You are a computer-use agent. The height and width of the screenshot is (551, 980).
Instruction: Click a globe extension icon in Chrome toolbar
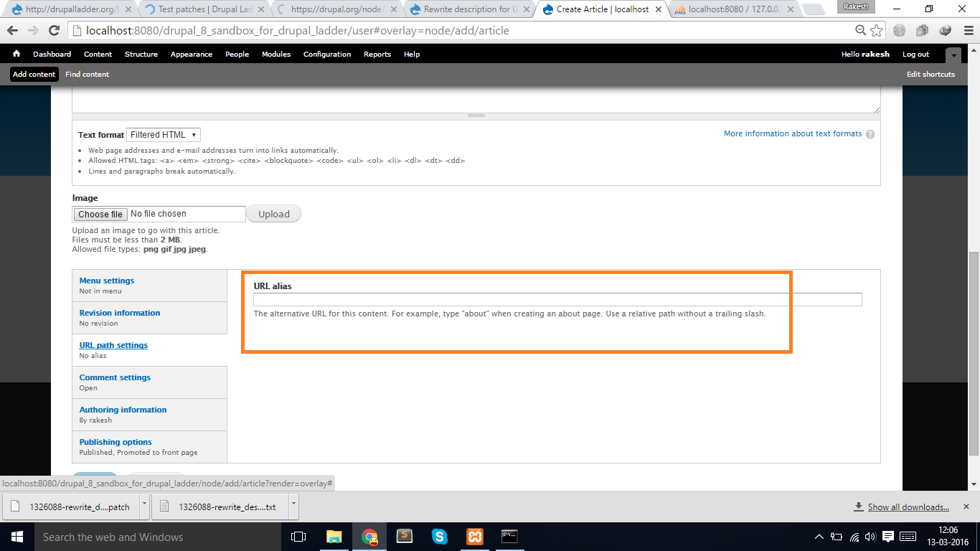click(x=899, y=32)
